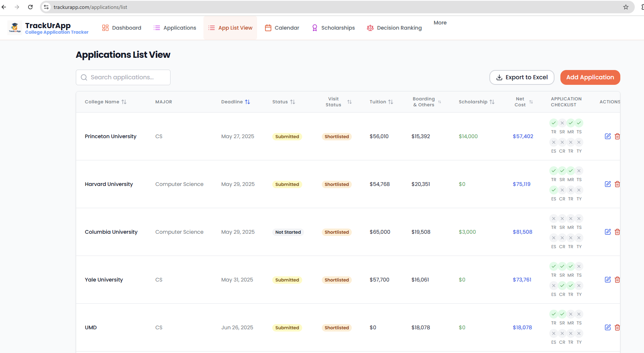This screenshot has height=353, width=644.
Task: Click Yale's $16,061 boarding cost
Action: pos(420,280)
